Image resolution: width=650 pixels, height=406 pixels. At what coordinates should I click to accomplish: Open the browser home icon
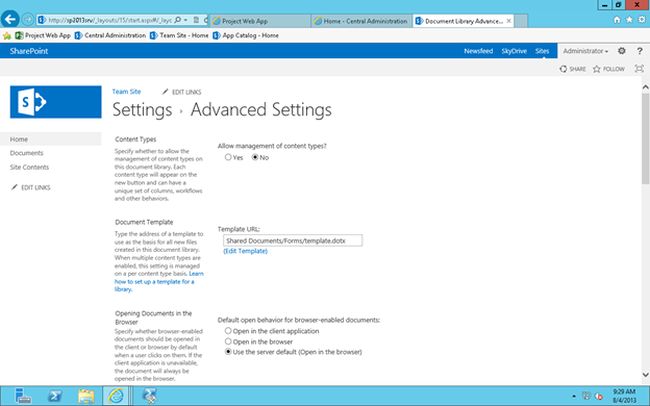[617, 20]
